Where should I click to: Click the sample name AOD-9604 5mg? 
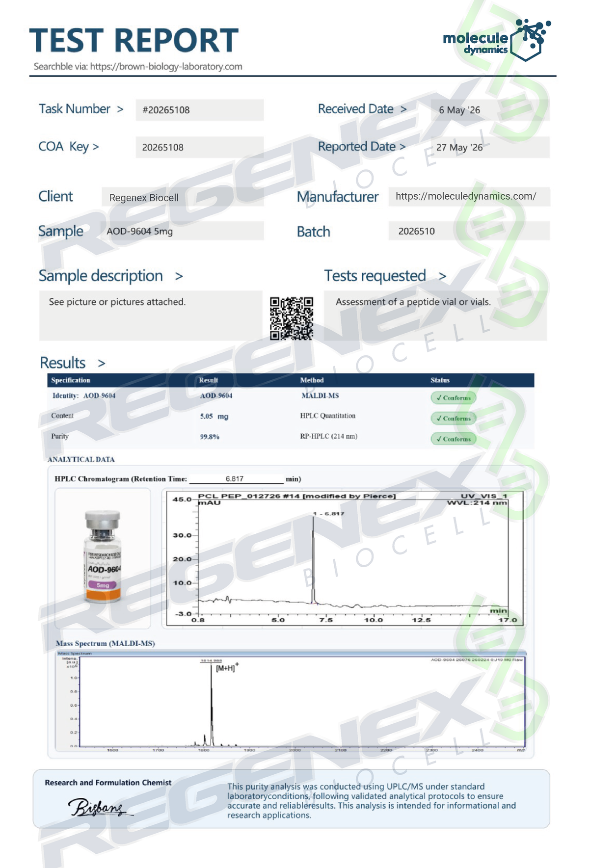point(140,231)
